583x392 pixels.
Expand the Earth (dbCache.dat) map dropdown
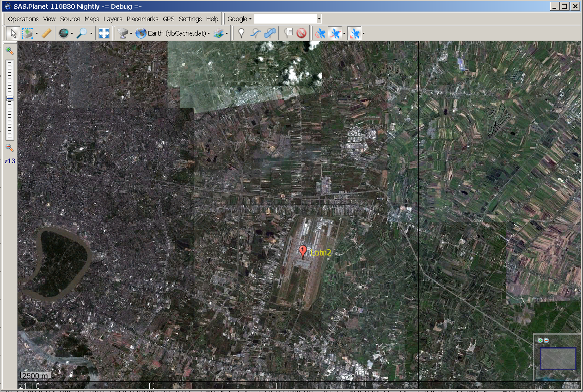tap(209, 34)
